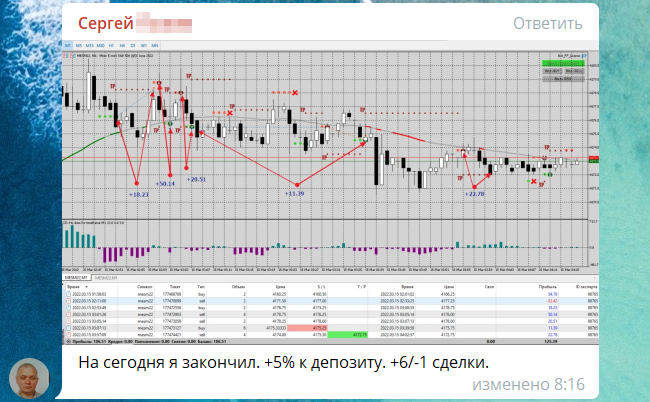Click the summary total 123.39

pos(552,341)
